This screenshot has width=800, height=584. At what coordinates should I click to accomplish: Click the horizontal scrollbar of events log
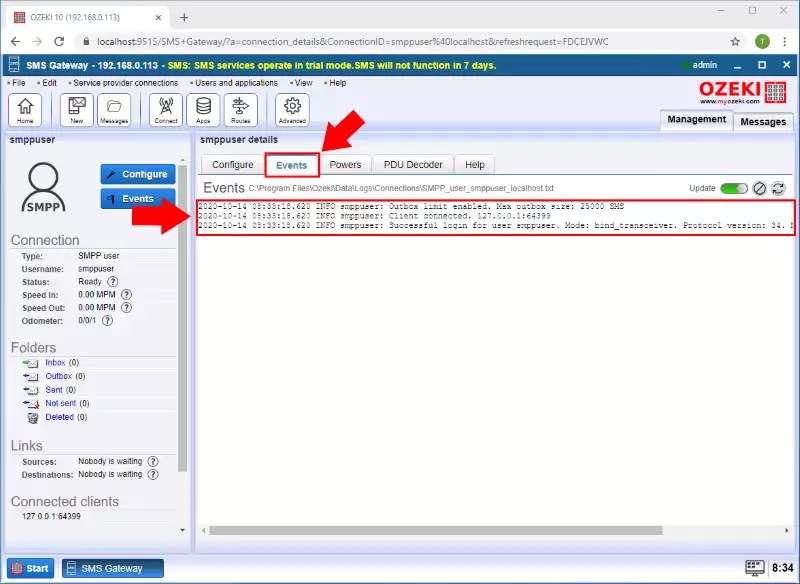[436, 530]
